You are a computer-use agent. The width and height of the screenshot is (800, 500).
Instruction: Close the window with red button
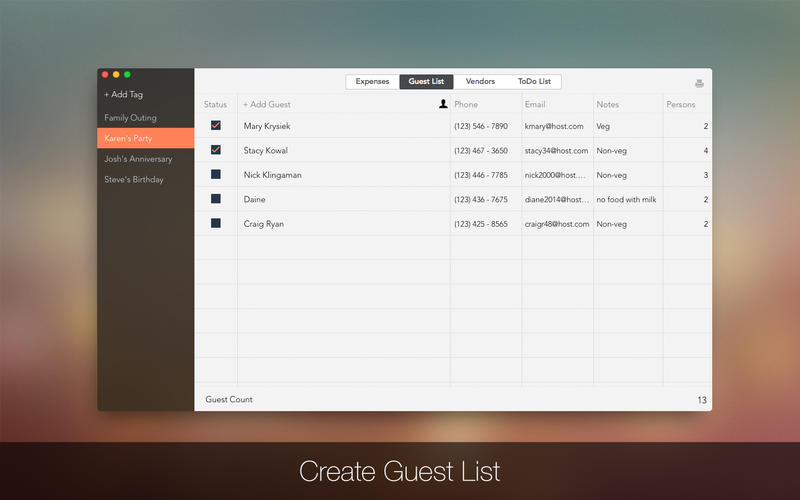click(x=105, y=74)
